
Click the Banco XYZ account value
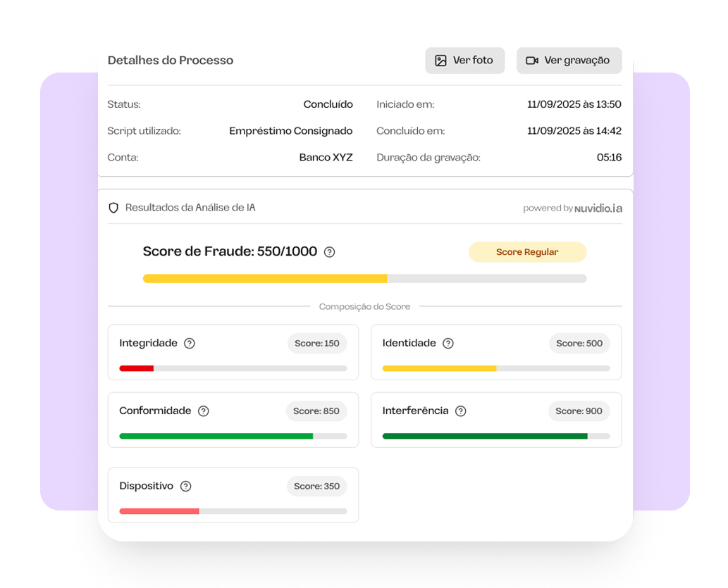pyautogui.click(x=326, y=157)
